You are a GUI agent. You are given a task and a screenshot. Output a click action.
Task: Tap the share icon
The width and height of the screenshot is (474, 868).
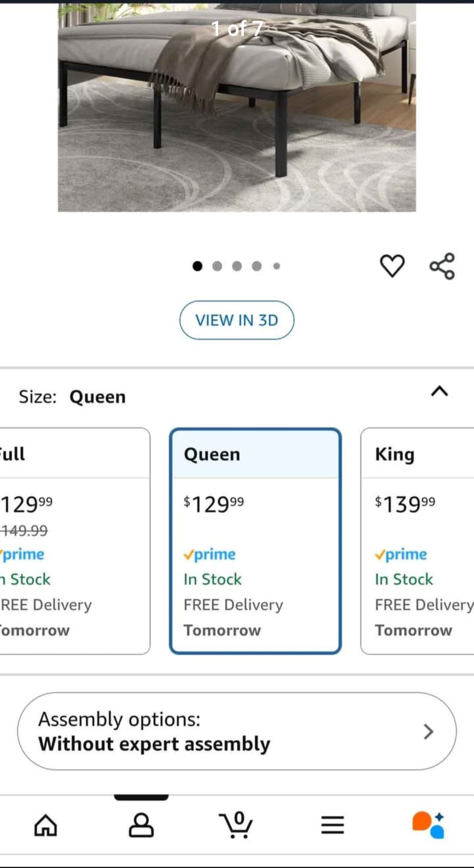pyautogui.click(x=442, y=266)
